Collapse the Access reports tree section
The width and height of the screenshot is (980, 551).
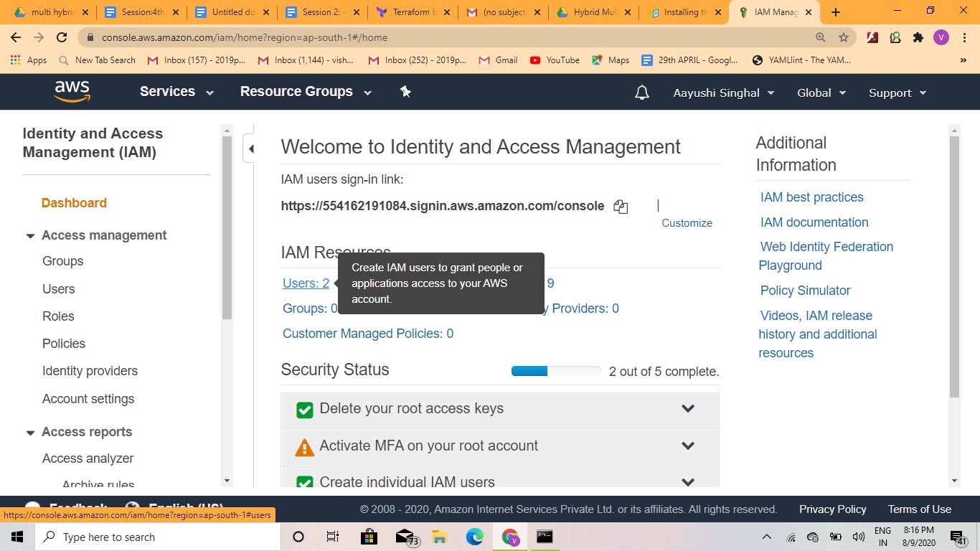pyautogui.click(x=30, y=433)
